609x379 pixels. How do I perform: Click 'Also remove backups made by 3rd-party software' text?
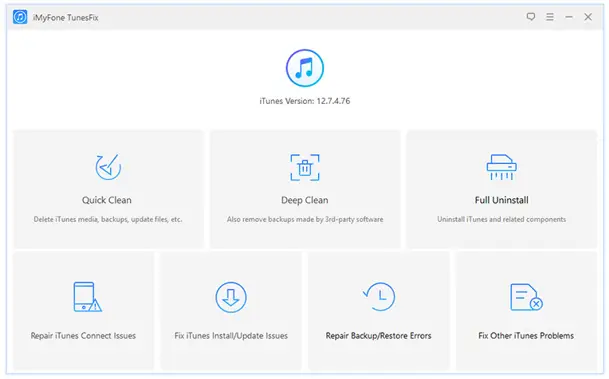[305, 219]
